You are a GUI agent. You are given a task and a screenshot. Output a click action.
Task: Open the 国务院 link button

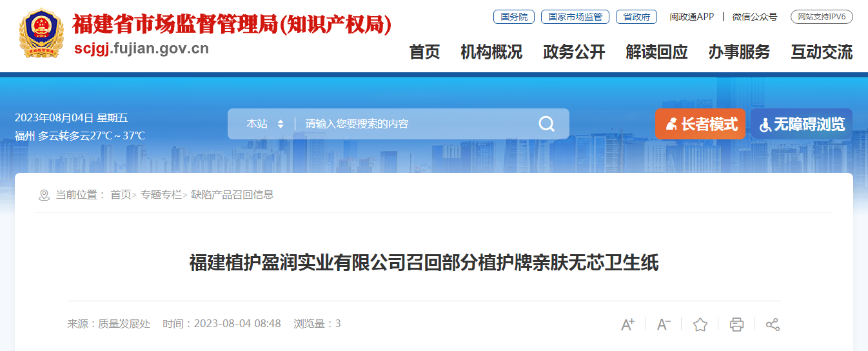[x=514, y=17]
